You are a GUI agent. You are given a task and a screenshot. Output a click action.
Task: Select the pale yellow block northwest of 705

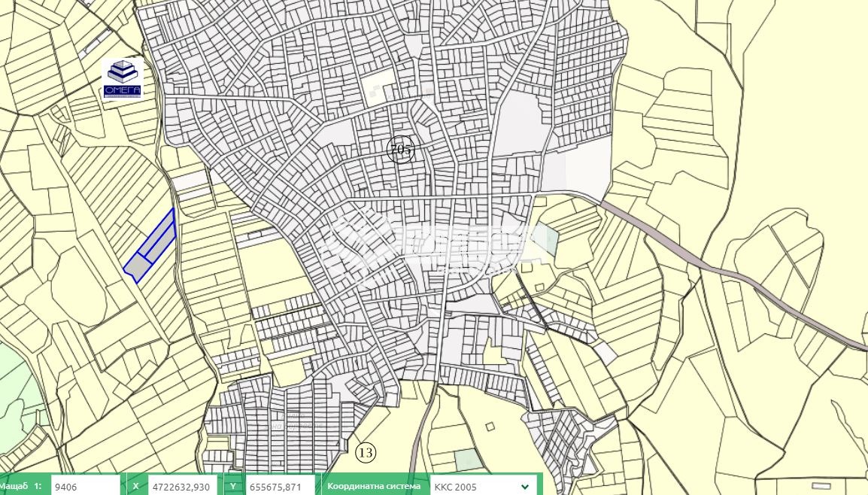378,87
